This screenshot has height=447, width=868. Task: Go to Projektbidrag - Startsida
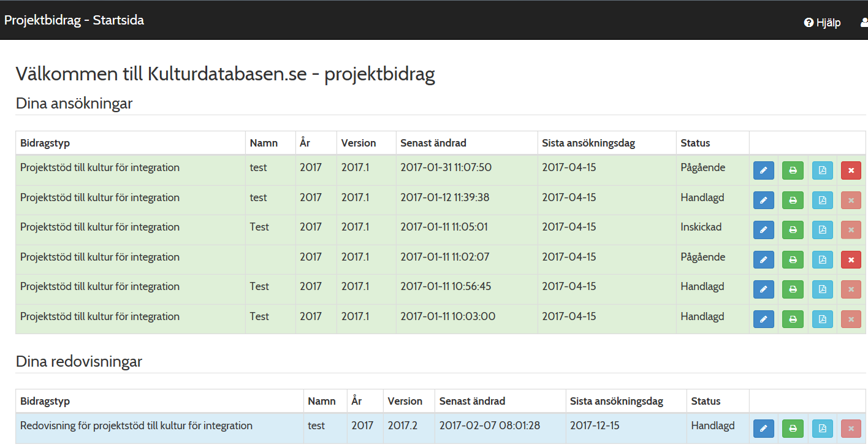(x=74, y=20)
